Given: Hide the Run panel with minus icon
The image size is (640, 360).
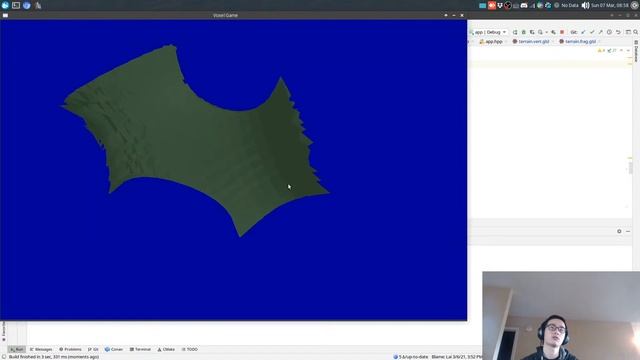Looking at the screenshot, I should click(x=628, y=231).
